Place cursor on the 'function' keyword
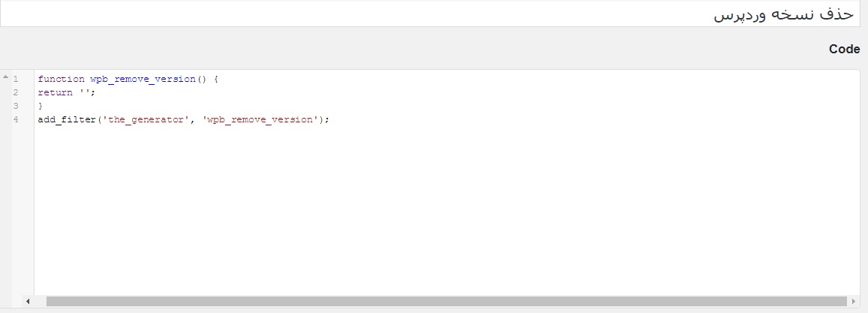The height and width of the screenshot is (313, 868). coord(61,80)
